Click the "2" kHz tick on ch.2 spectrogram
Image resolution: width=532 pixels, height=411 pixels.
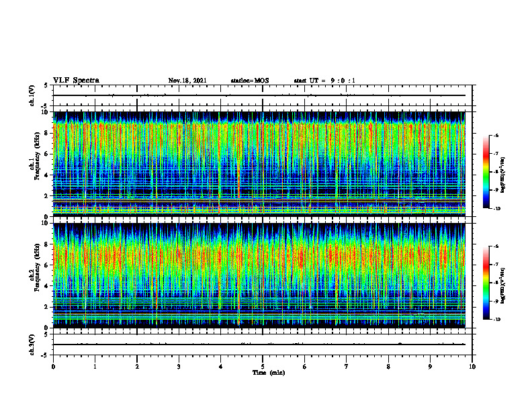[x=46, y=307]
